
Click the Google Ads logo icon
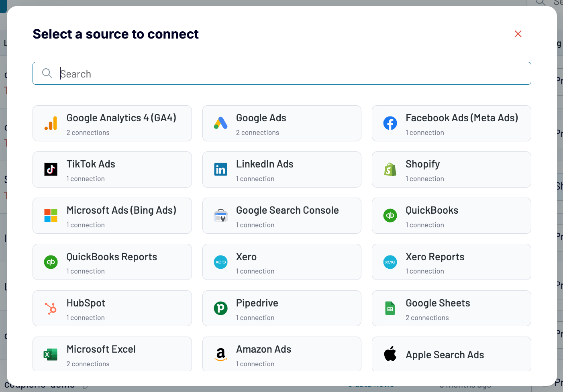pos(220,123)
